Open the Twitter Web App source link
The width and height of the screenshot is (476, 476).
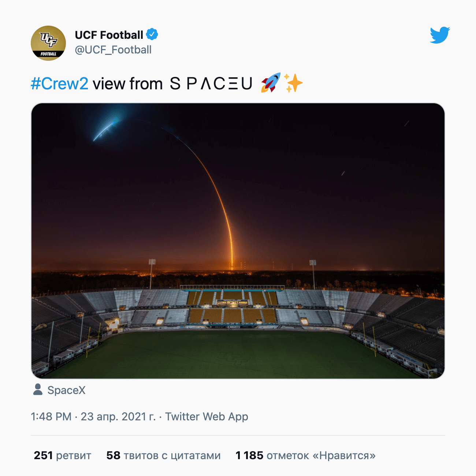pyautogui.click(x=207, y=417)
